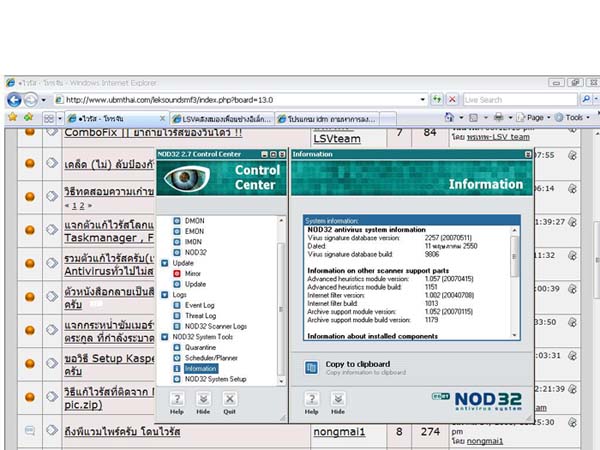The height and width of the screenshot is (450, 600).
Task: Open Threat Log in the tree
Action: pos(201,316)
